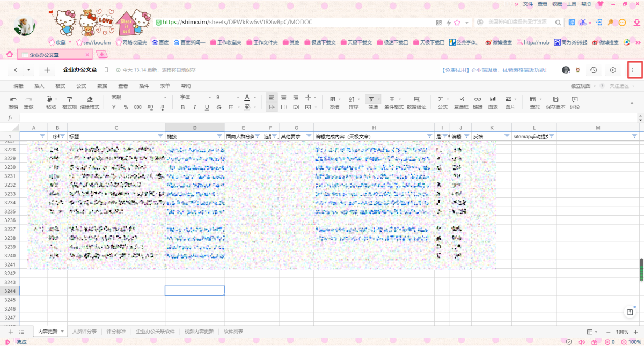Open the number format (常规) dropdown
Viewport: 644px width, 346px height.
tap(123, 98)
